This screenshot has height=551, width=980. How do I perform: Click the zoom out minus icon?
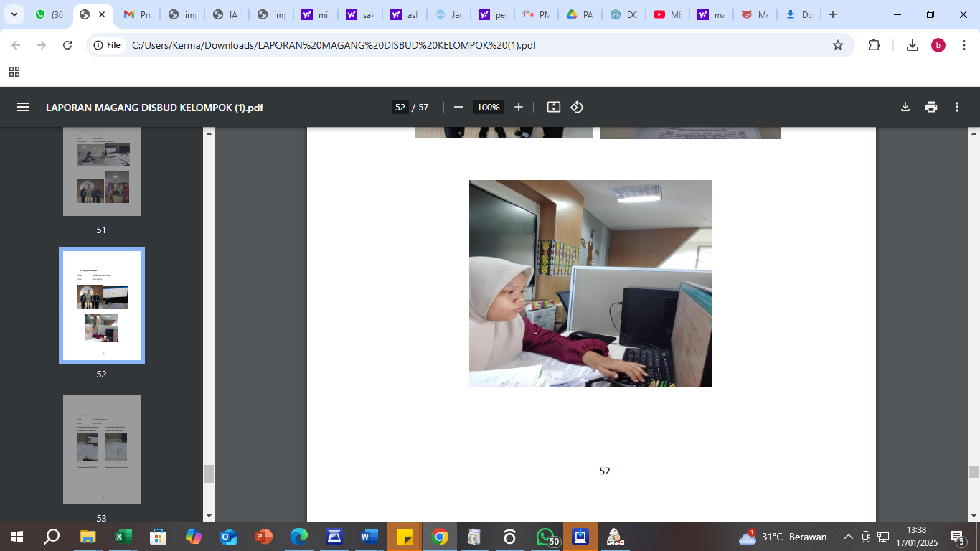click(x=458, y=107)
